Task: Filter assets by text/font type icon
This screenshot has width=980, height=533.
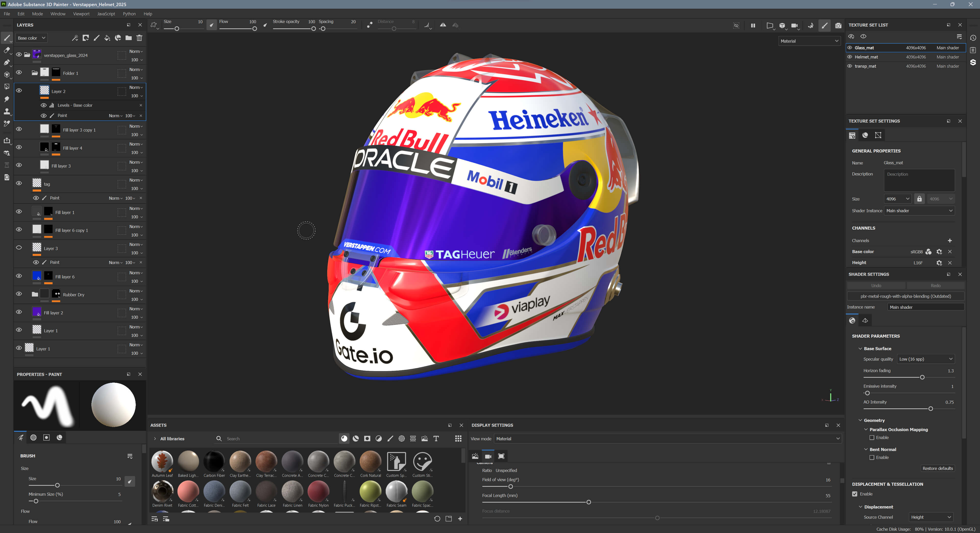Action: click(x=436, y=439)
